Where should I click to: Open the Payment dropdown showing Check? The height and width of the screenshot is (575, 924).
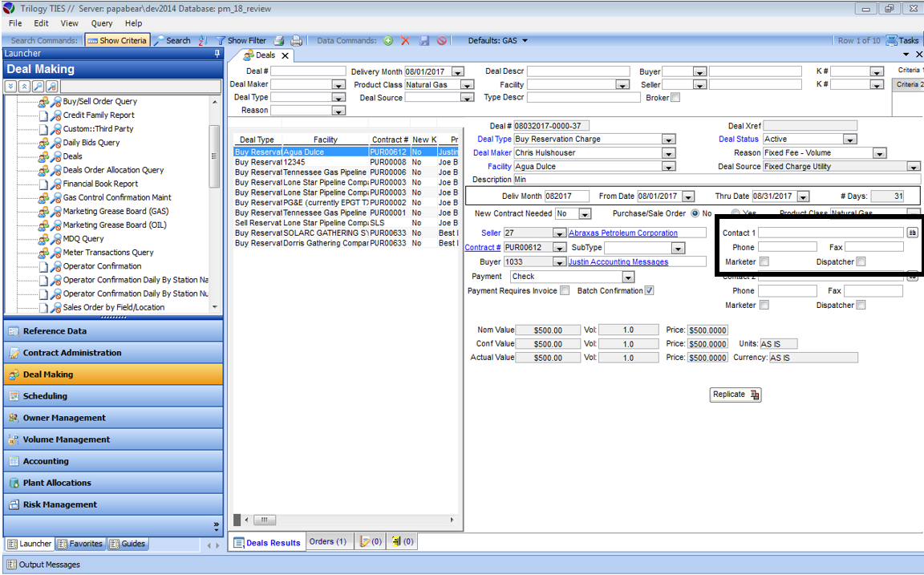point(627,277)
